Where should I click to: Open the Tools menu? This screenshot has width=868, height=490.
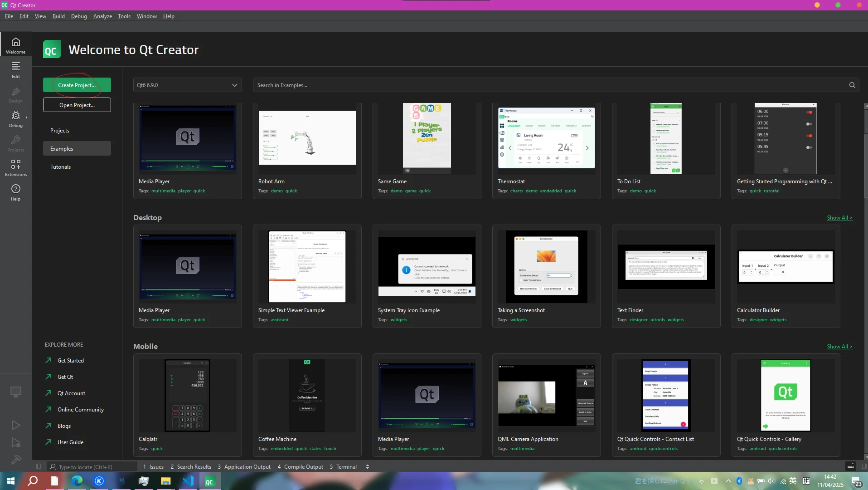click(x=124, y=16)
